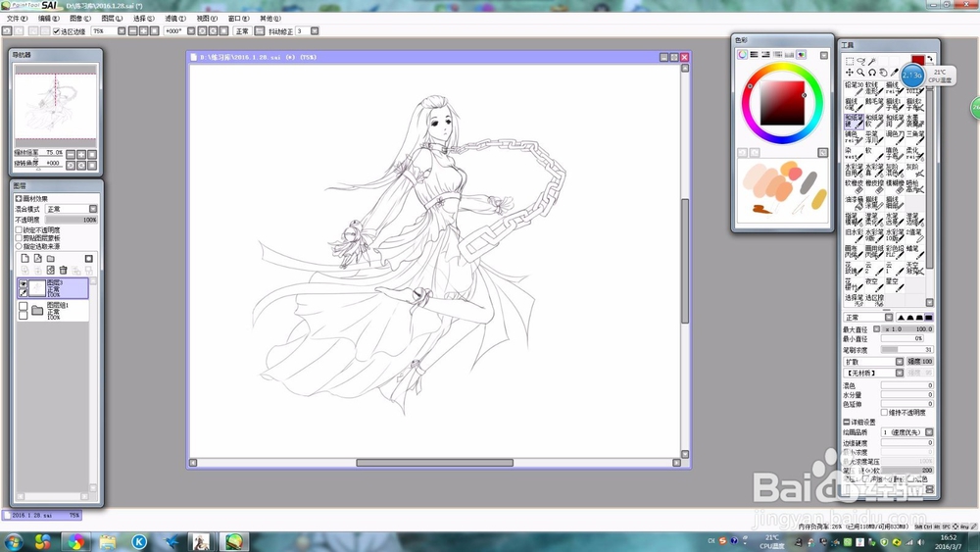This screenshot has width=980, height=552.
Task: Select the rotate view tool
Action: tap(872, 73)
